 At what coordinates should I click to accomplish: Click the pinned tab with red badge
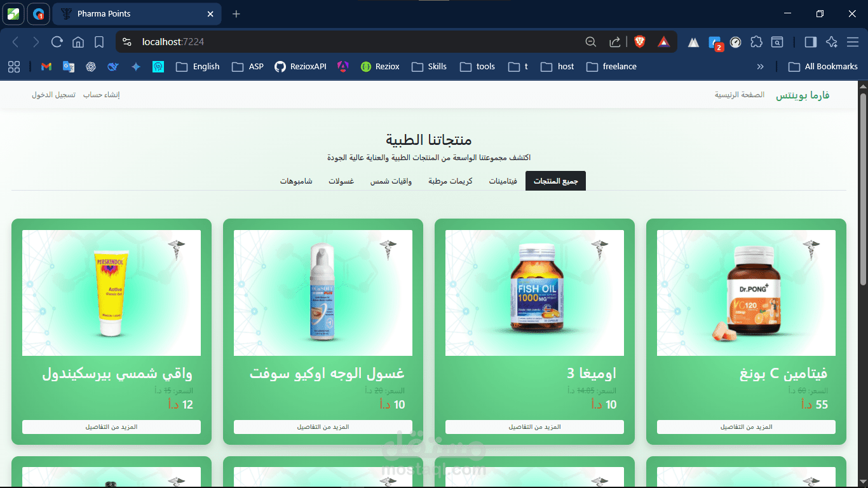click(39, 14)
